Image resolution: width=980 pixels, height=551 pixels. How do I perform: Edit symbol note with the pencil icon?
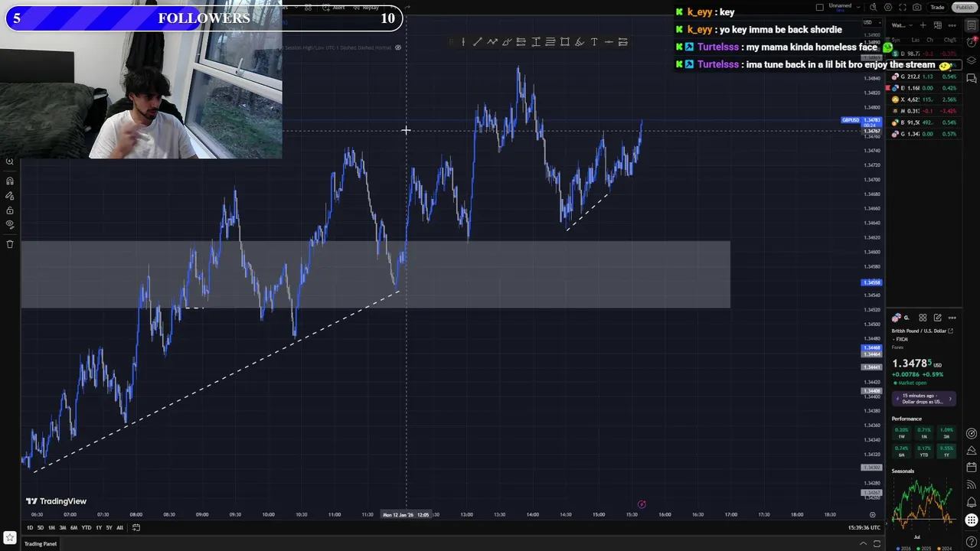pos(938,318)
